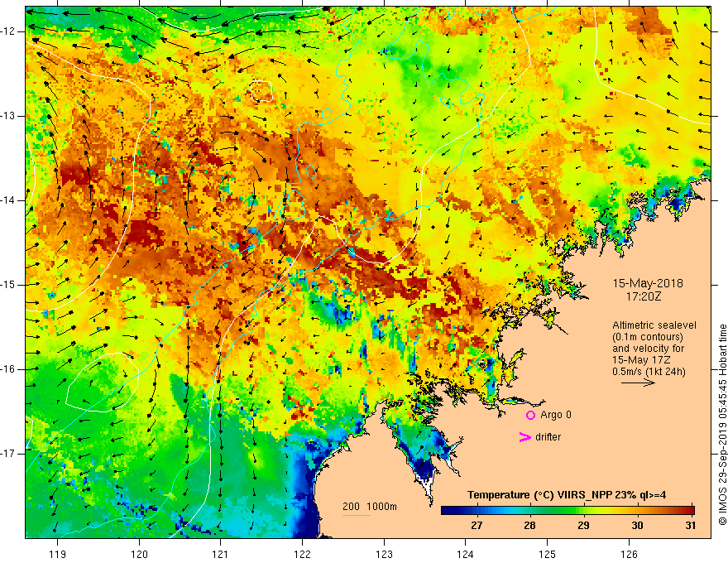Click latitude axis label -15
The image size is (728, 563).
click(8, 285)
